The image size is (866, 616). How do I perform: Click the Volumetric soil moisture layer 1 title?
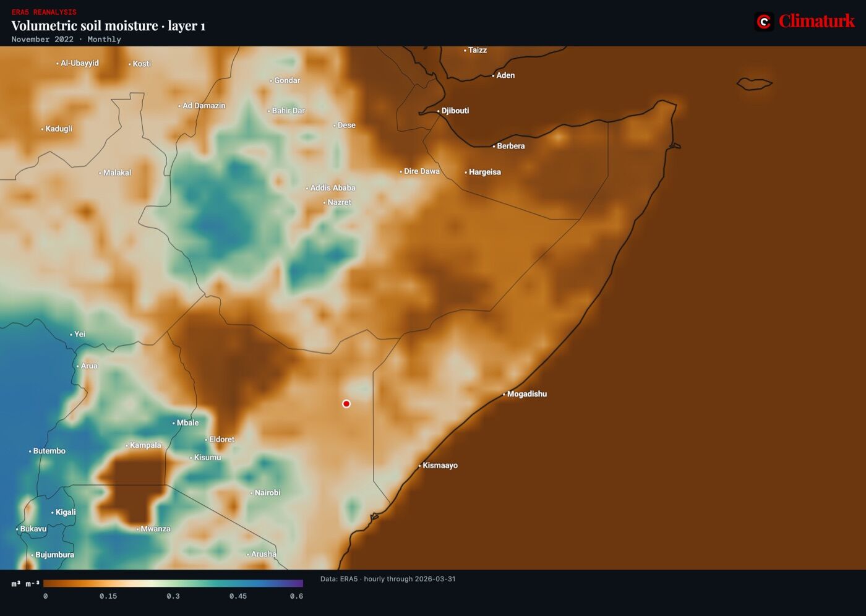click(108, 25)
